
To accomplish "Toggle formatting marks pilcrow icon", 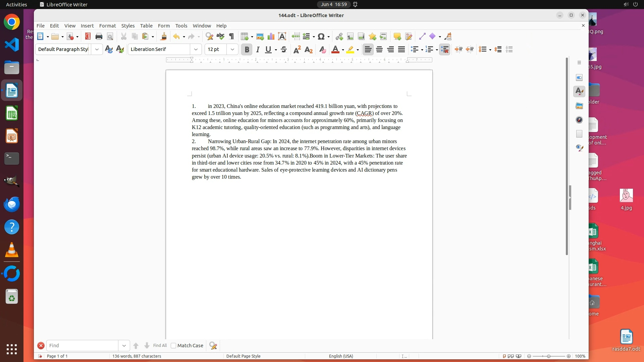I will (231, 36).
